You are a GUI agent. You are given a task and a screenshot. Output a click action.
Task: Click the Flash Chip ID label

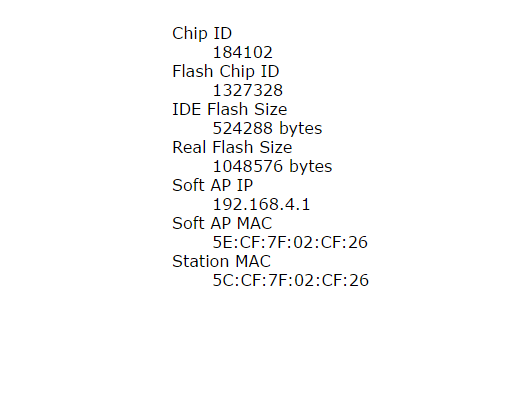(x=225, y=71)
